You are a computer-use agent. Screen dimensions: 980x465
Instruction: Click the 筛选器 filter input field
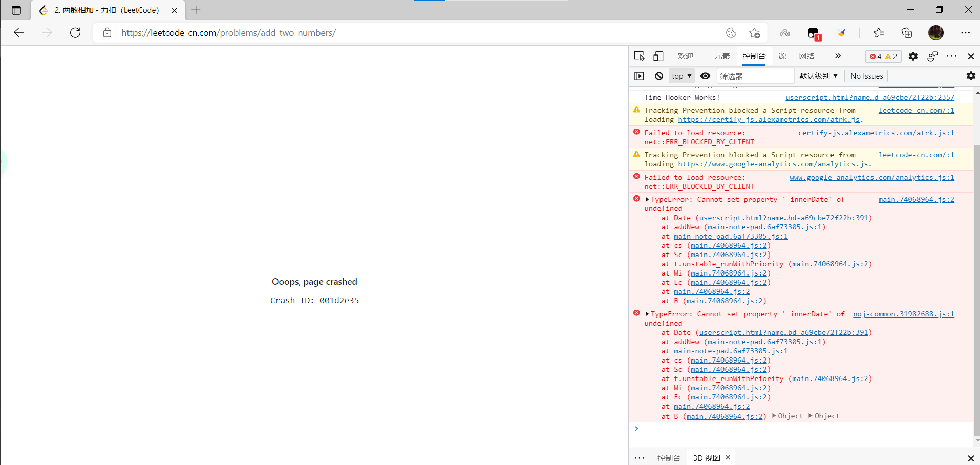(x=755, y=76)
